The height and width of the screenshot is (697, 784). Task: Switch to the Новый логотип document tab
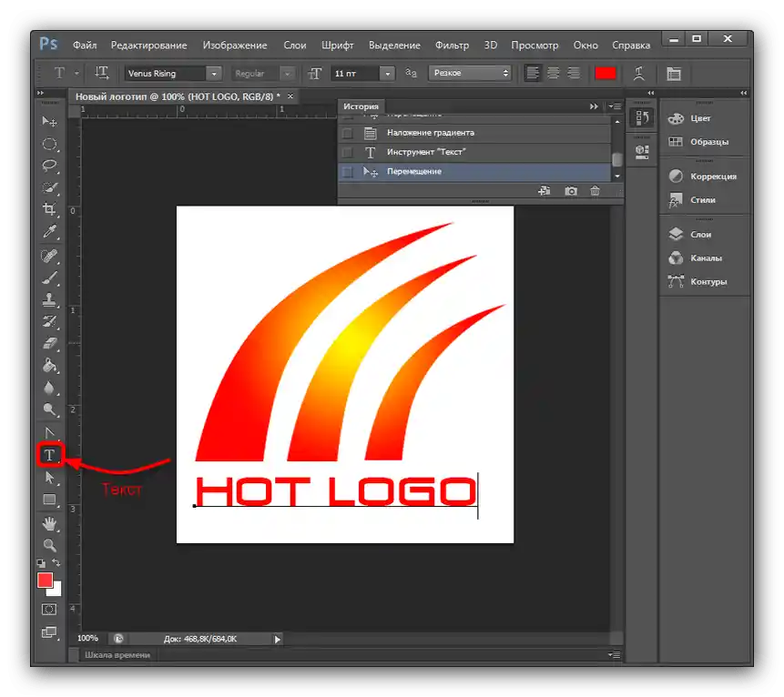177,96
